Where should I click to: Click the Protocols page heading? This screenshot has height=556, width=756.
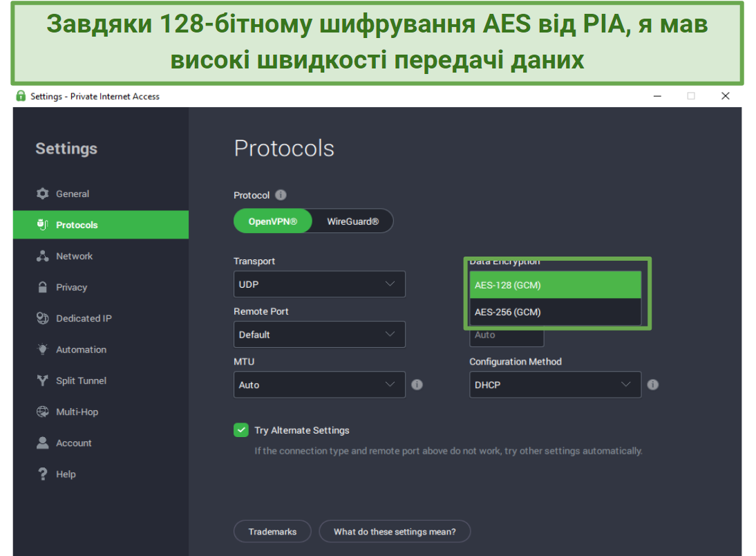pyautogui.click(x=284, y=148)
